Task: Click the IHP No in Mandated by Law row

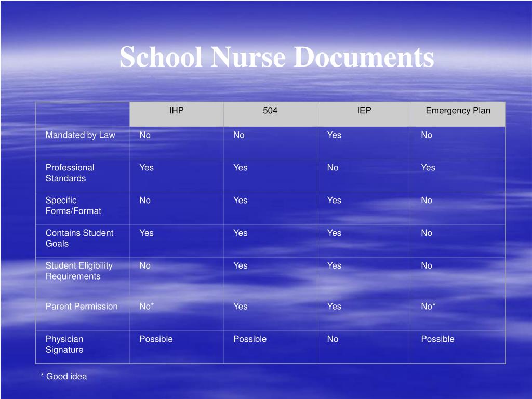Action: pos(145,135)
